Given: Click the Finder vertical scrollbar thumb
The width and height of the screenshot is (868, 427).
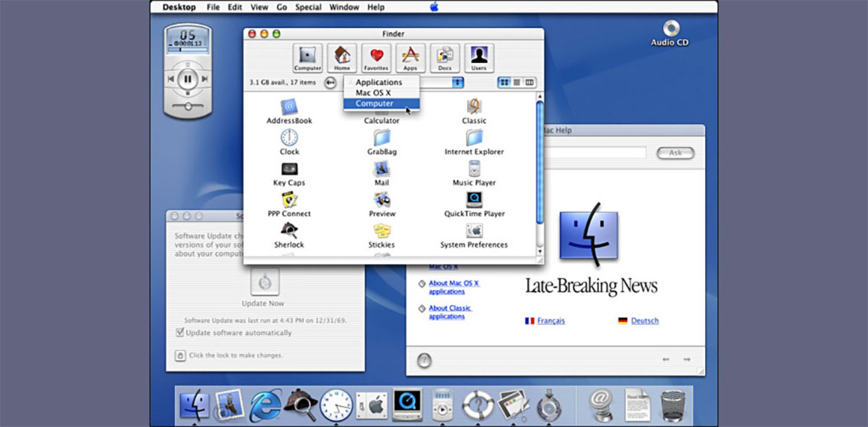Looking at the screenshot, I should [539, 163].
